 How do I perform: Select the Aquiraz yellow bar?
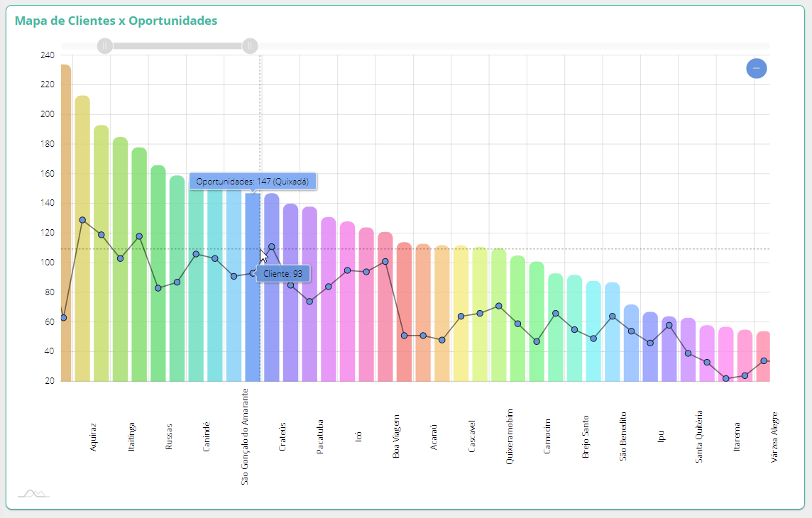[82, 284]
